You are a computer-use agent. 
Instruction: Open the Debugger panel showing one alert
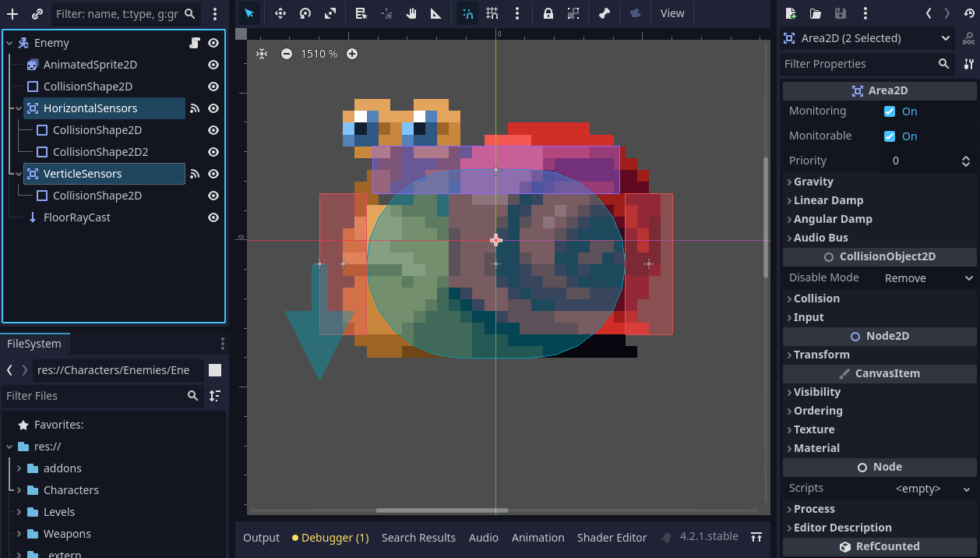pos(330,537)
